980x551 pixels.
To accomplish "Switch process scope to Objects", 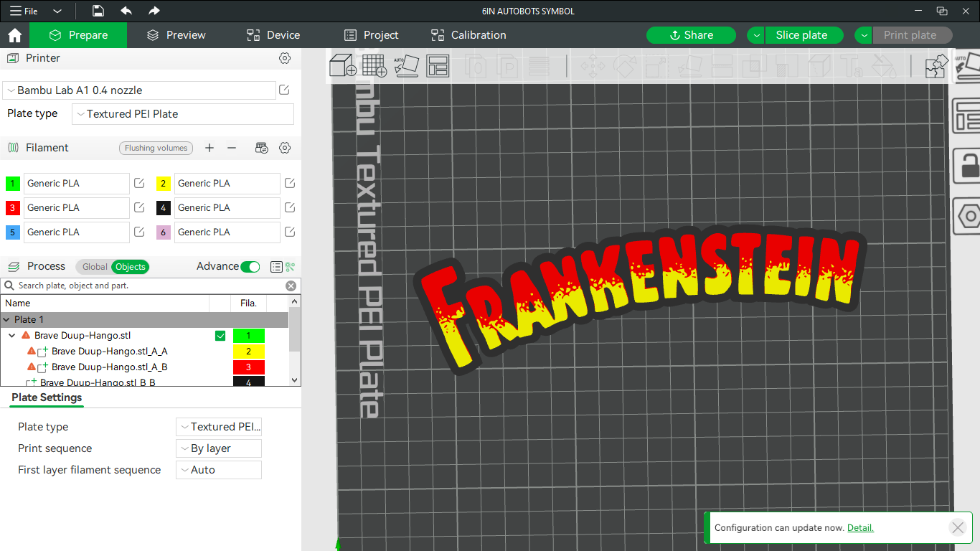I will point(131,267).
